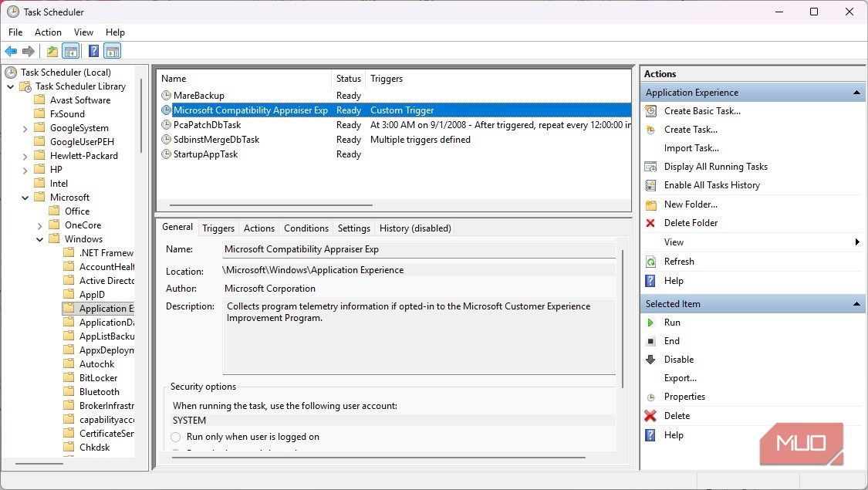Click the Create Task icon
Image resolution: width=868 pixels, height=490 pixels.
(651, 130)
